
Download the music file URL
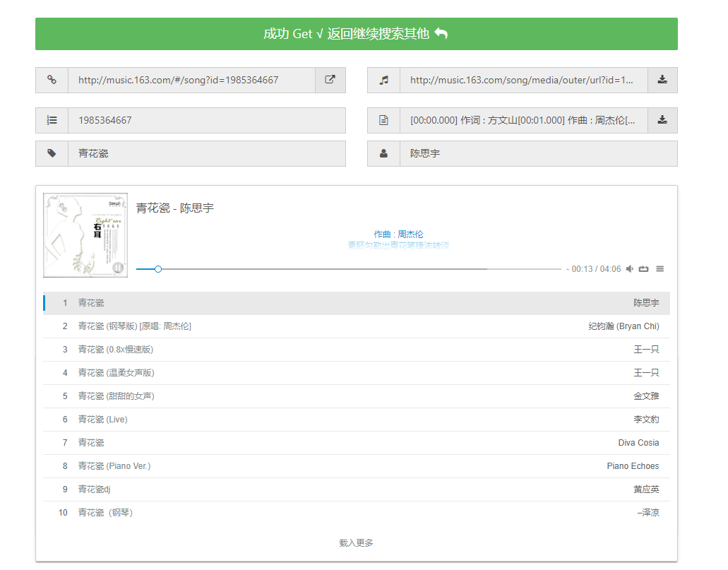tap(662, 80)
